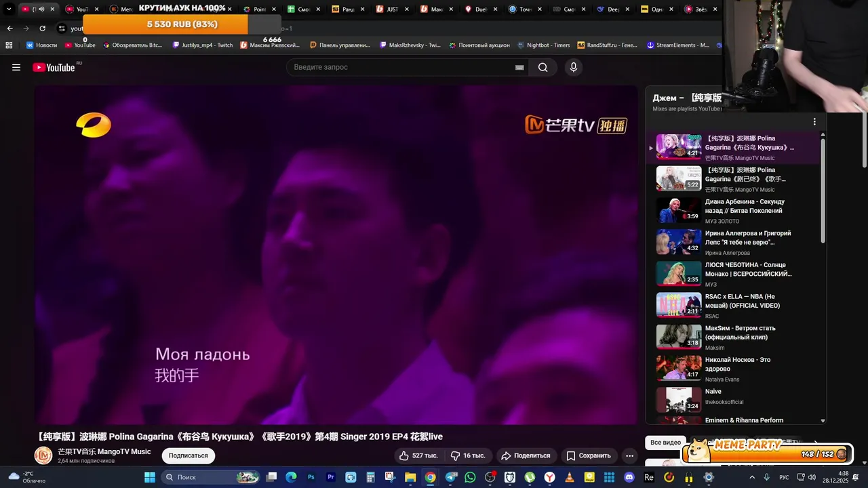
Task: Play ЛЮСЯ ЧЕБОТИНА - Солнце Монако video
Action: (734, 274)
